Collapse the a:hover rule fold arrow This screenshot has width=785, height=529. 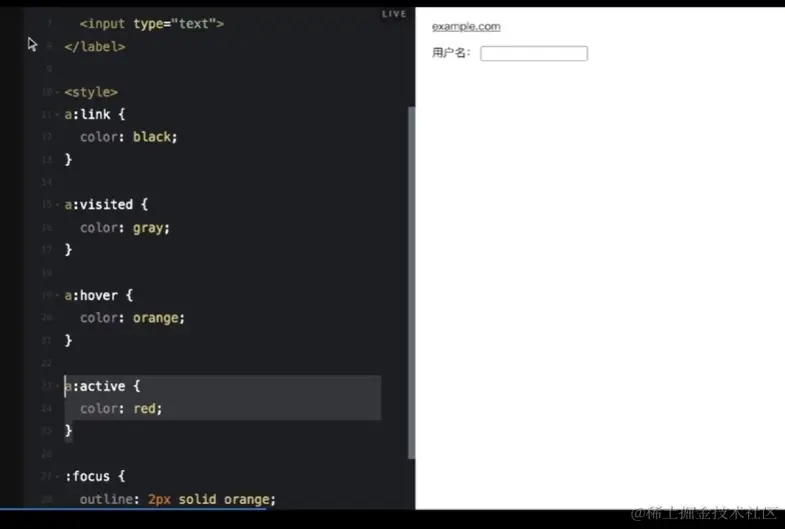[x=58, y=295]
